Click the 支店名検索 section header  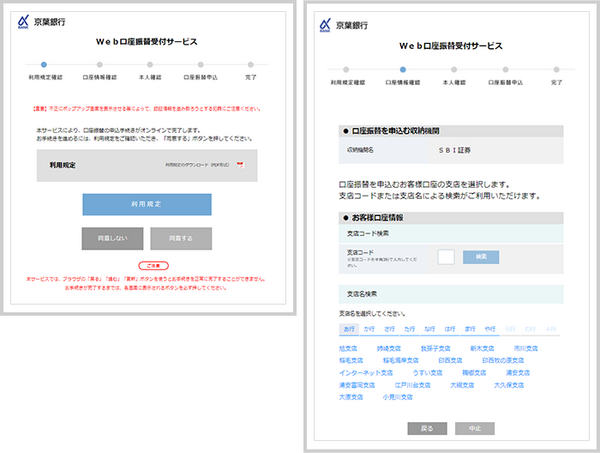[451, 294]
